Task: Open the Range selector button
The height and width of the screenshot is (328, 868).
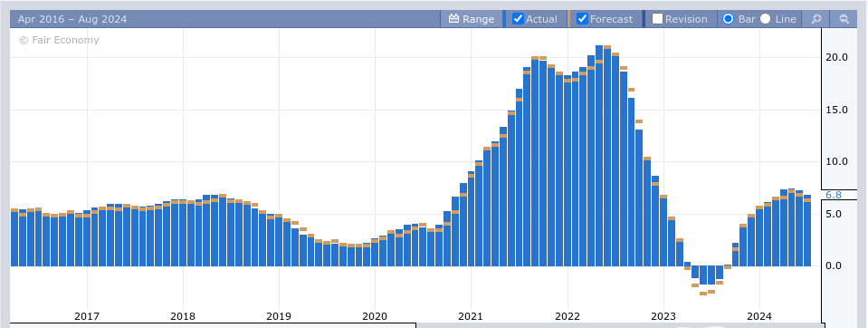Action: point(472,19)
